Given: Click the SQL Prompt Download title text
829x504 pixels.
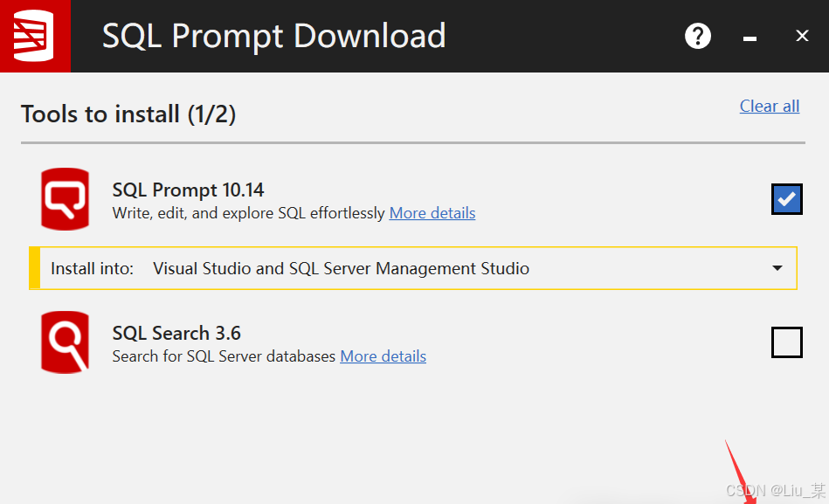Looking at the screenshot, I should (273, 36).
